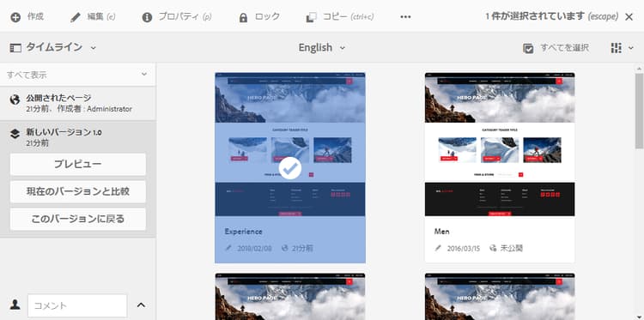
Task: Click 現在のバージョンと比較 button
Action: pos(78,191)
